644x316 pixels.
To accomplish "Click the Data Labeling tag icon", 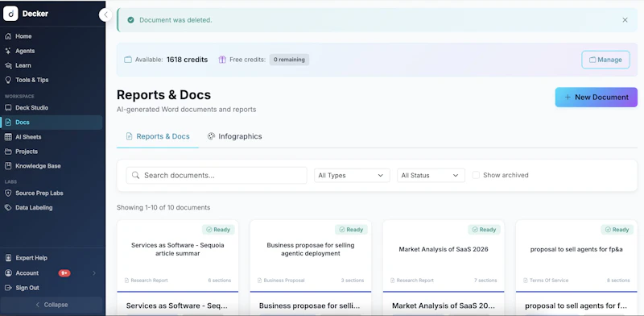I will coord(8,208).
